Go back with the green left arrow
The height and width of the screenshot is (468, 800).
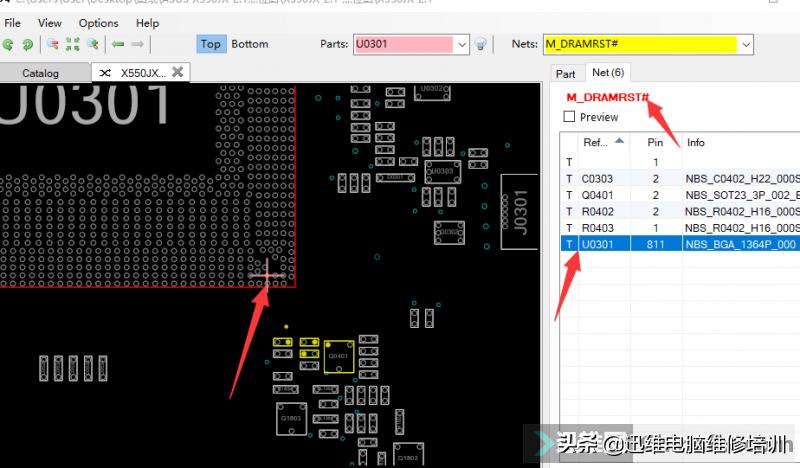(118, 44)
